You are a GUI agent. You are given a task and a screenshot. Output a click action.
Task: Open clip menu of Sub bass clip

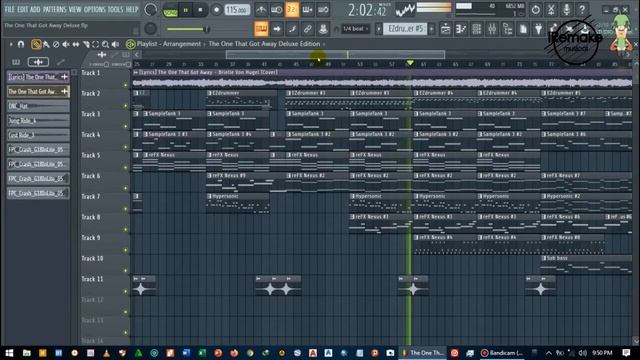pos(544,258)
